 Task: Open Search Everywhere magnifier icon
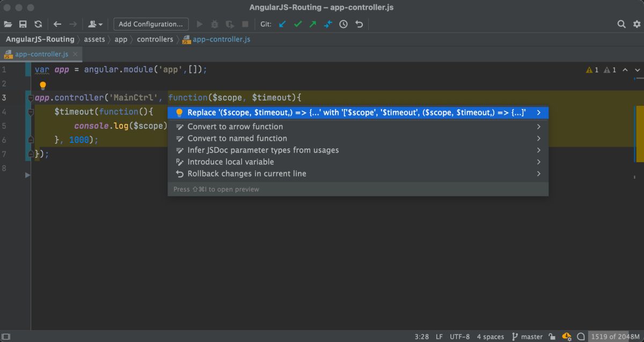621,24
